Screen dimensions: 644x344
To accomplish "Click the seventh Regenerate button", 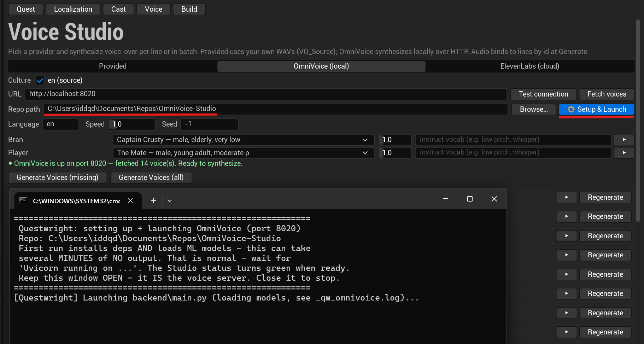I will tap(605, 313).
